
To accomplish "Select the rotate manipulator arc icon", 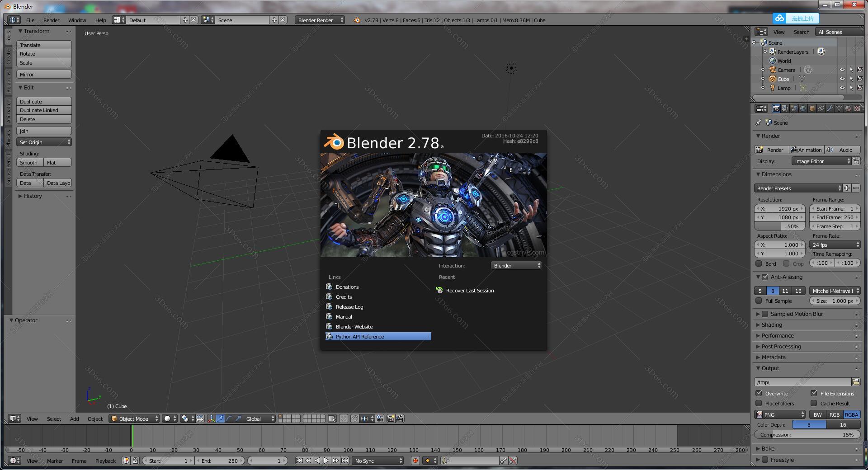I will point(229,419).
